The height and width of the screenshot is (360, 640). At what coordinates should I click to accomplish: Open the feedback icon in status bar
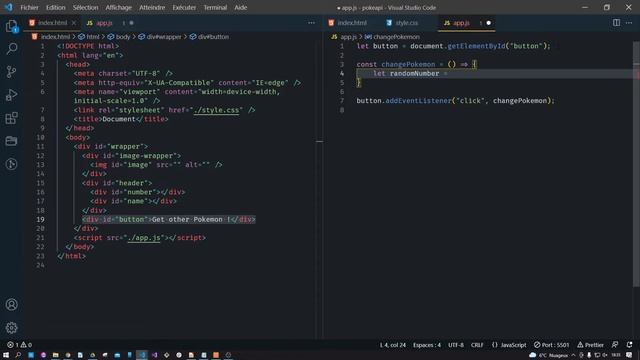click(615, 345)
